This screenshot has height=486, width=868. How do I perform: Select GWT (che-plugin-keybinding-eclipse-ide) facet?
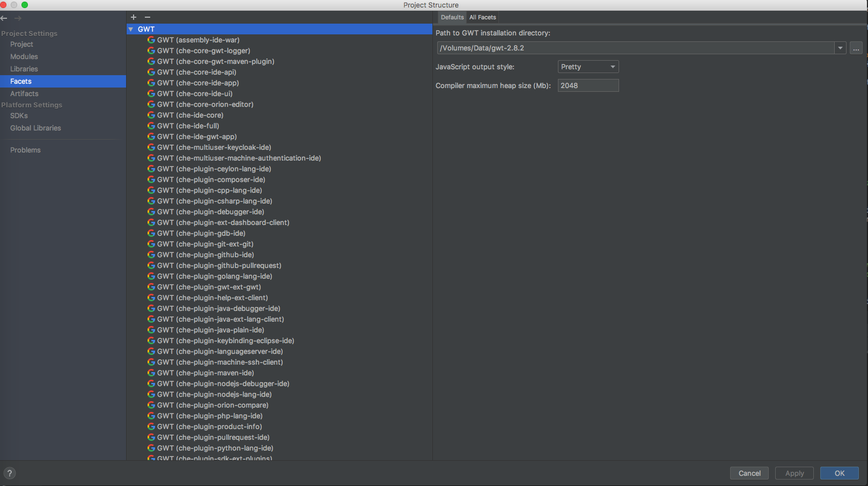226,340
